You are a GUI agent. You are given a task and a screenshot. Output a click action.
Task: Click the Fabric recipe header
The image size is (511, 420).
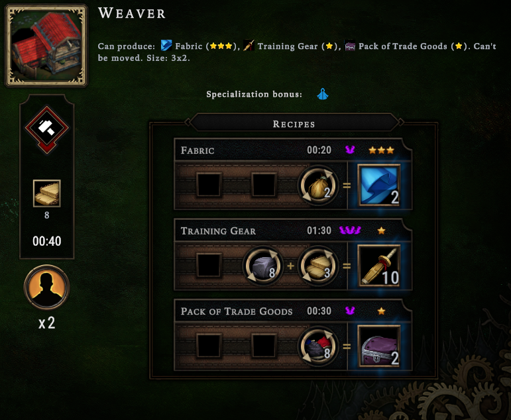293,150
